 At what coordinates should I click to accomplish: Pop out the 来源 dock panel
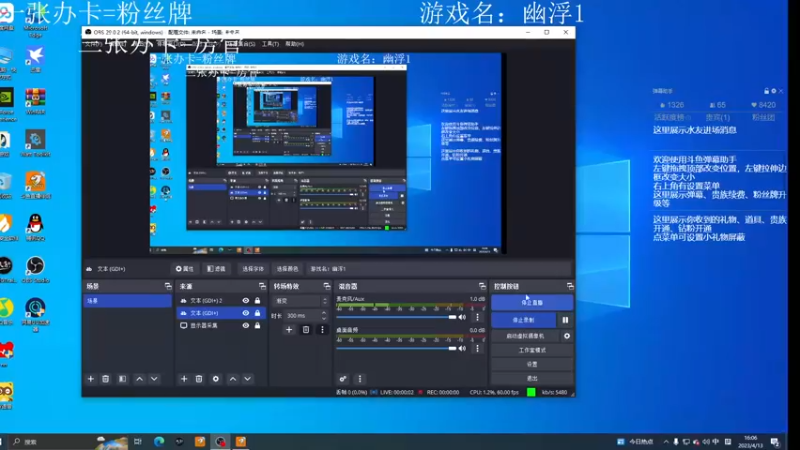click(262, 286)
